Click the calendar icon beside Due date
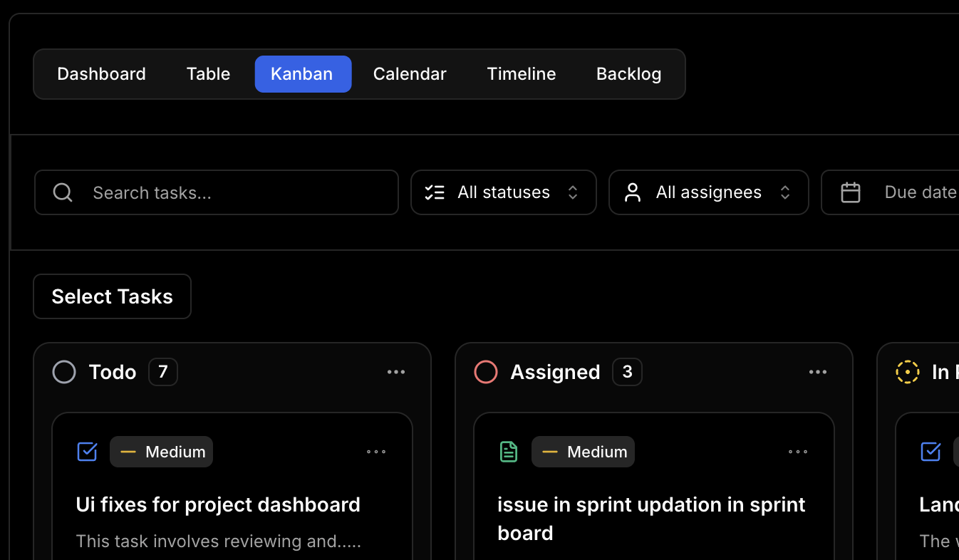This screenshot has height=560, width=959. pos(851,192)
